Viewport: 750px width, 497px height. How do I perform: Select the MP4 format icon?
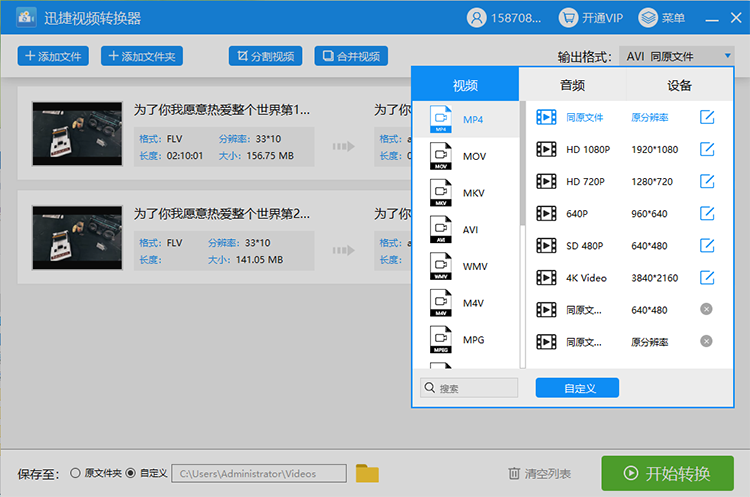[441, 119]
